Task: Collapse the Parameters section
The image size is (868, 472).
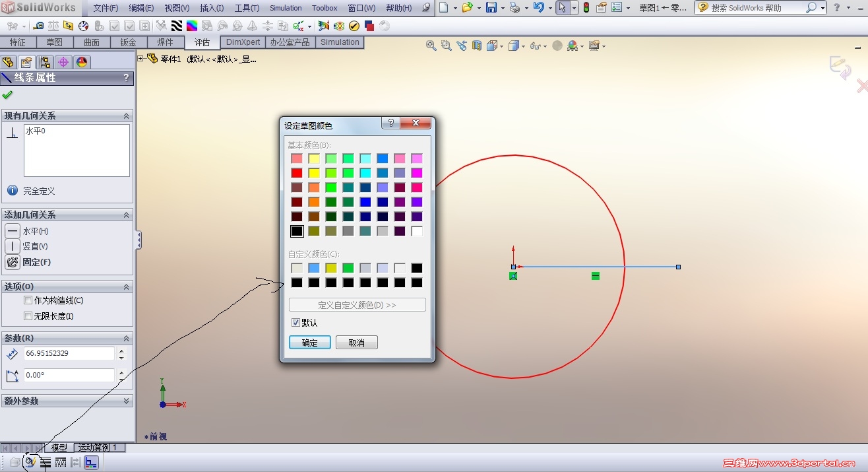Action: 126,339
